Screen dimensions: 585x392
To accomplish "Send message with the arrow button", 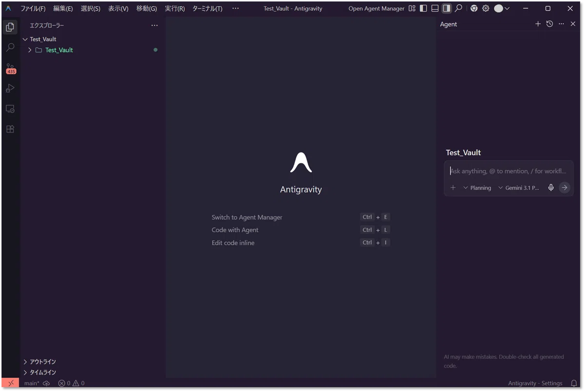I will pos(565,187).
